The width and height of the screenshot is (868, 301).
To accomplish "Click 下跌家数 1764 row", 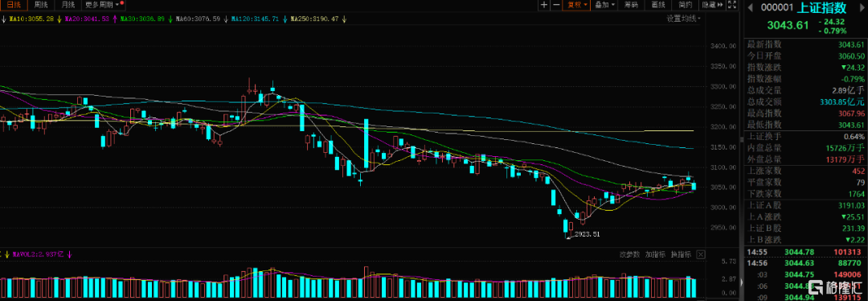I will 805,193.
